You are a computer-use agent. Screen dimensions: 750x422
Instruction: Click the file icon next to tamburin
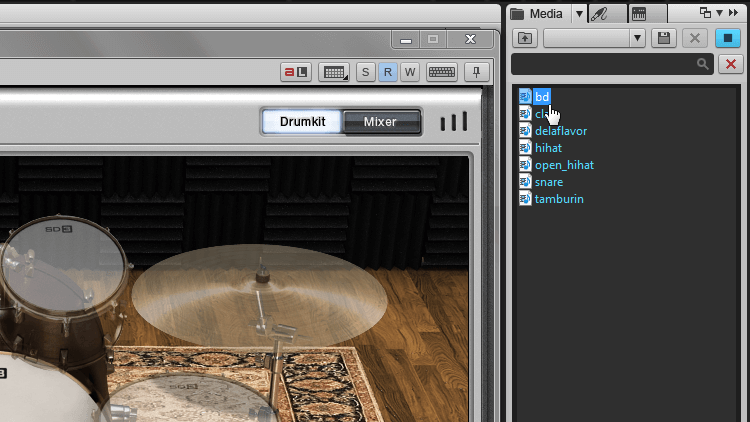coord(525,199)
